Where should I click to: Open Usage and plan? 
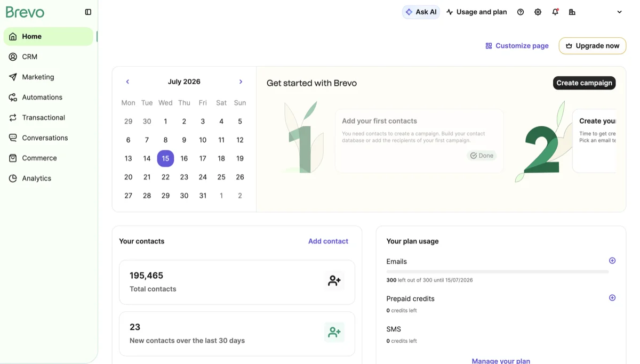pyautogui.click(x=477, y=12)
